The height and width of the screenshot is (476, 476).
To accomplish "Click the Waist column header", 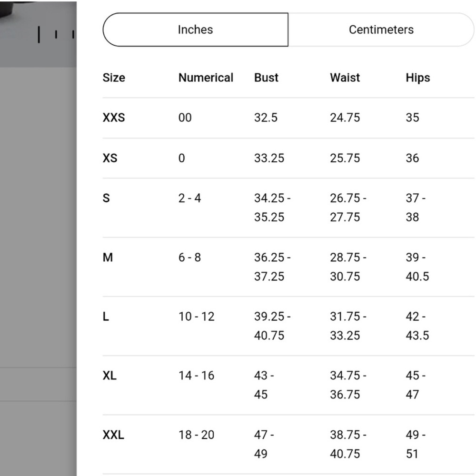I will (345, 78).
